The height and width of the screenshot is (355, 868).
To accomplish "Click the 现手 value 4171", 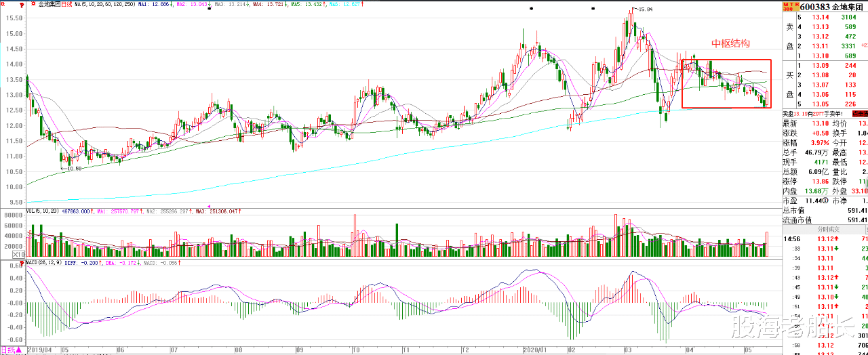I will click(821, 163).
